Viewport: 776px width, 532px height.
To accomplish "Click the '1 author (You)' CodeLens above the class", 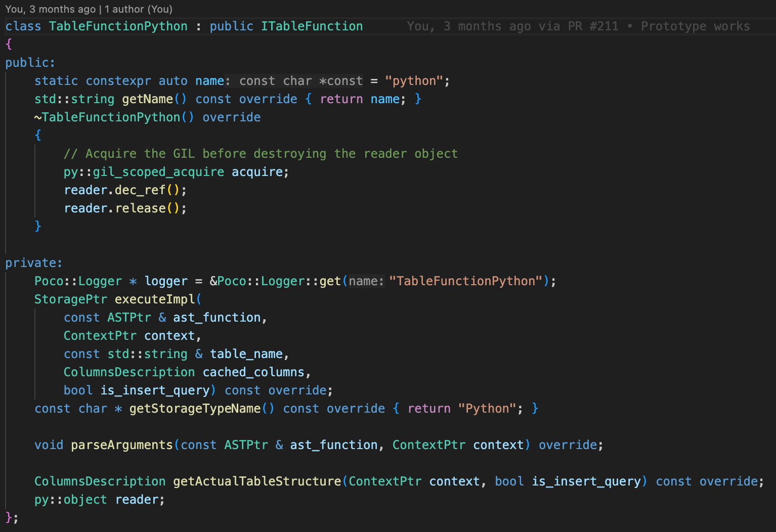I will pyautogui.click(x=138, y=9).
